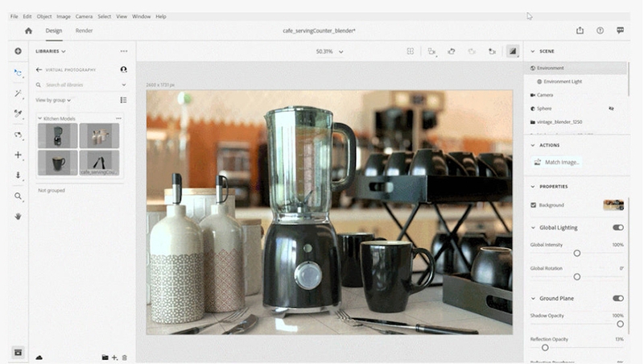Select the Magic Wand tool

pos(18,93)
